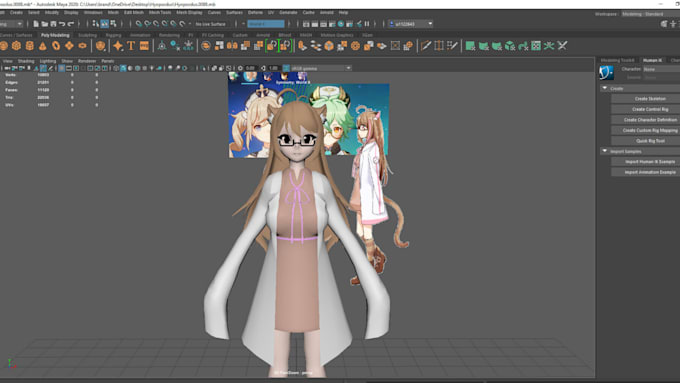Create a polygon disc from the shelf
This screenshot has width=680, height=383.
pos(82,46)
